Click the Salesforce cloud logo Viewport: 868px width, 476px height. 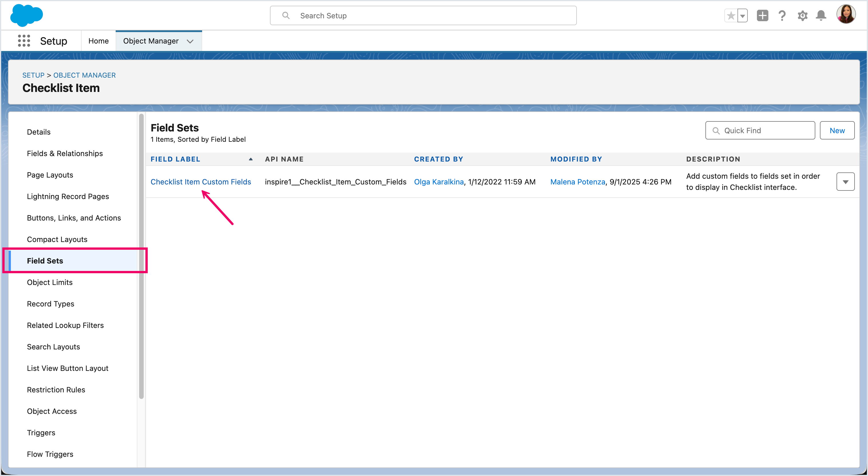[x=26, y=15]
